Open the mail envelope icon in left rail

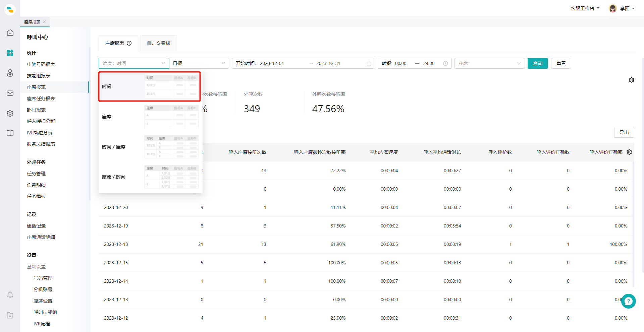click(10, 93)
